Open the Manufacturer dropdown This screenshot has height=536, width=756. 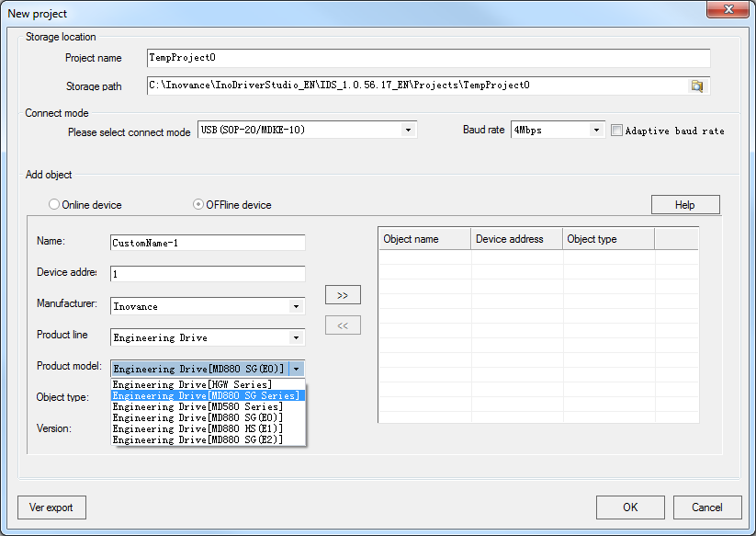[x=296, y=306]
